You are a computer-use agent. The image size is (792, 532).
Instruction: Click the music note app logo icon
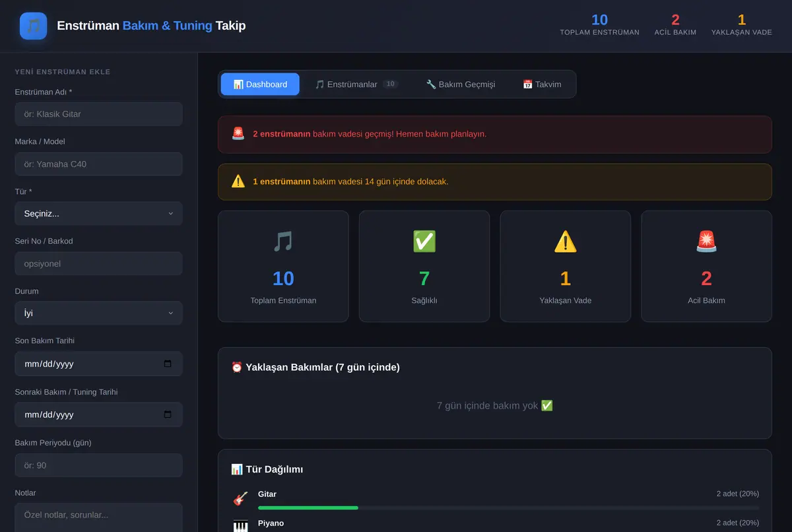click(x=33, y=26)
